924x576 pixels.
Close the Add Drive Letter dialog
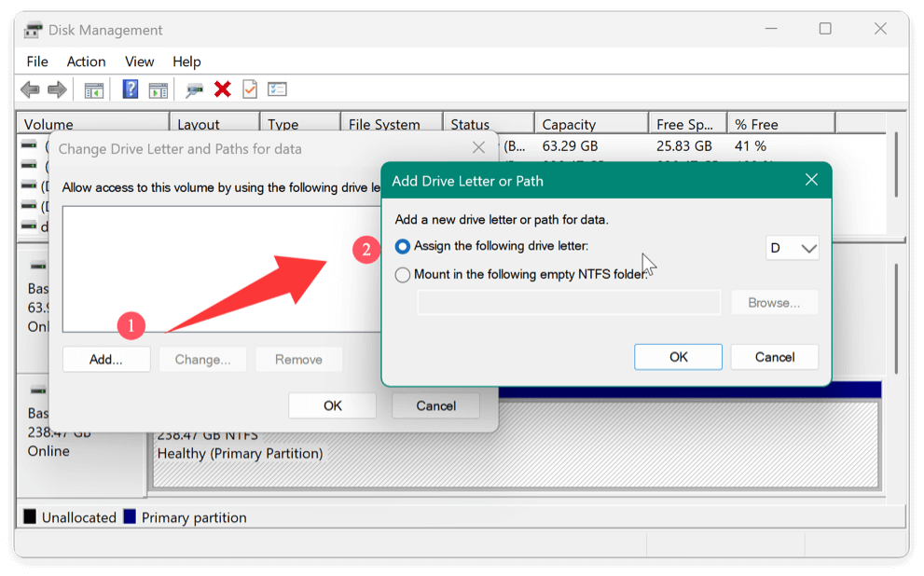[x=809, y=180]
